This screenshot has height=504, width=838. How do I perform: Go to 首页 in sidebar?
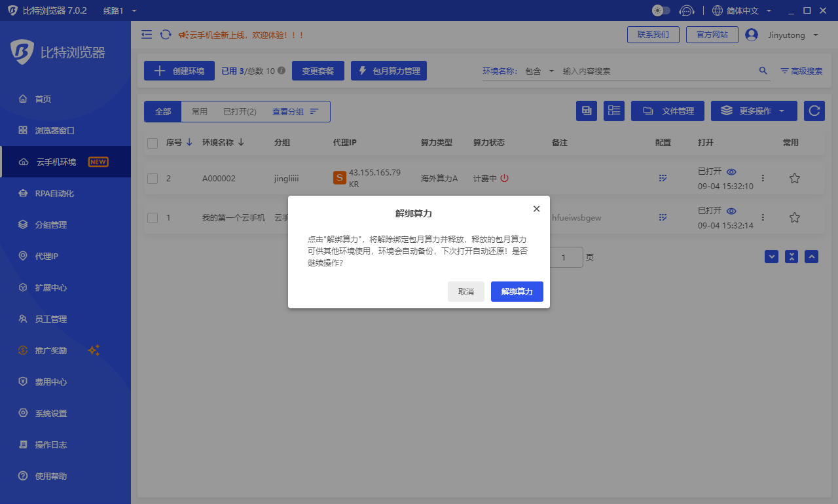tap(65, 99)
